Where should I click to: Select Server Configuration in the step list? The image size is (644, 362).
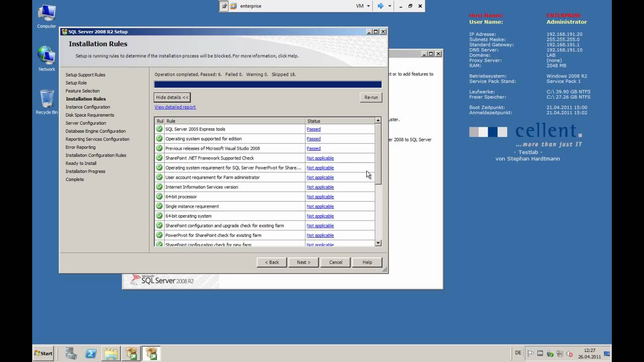click(86, 123)
